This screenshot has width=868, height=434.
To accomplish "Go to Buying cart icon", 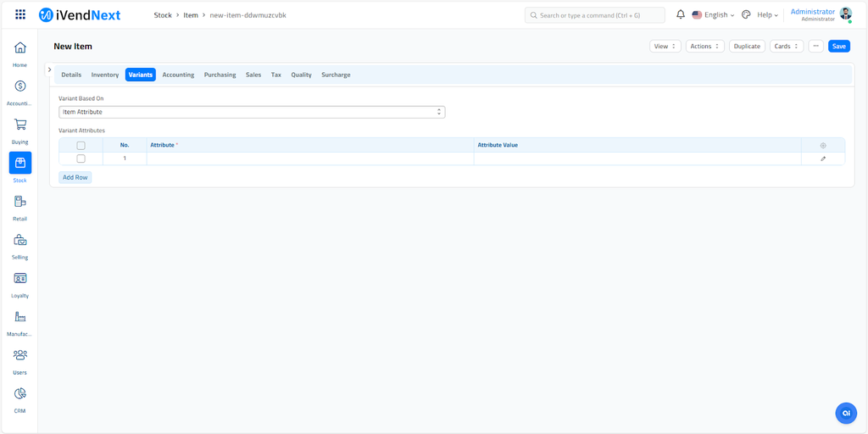I will (20, 125).
